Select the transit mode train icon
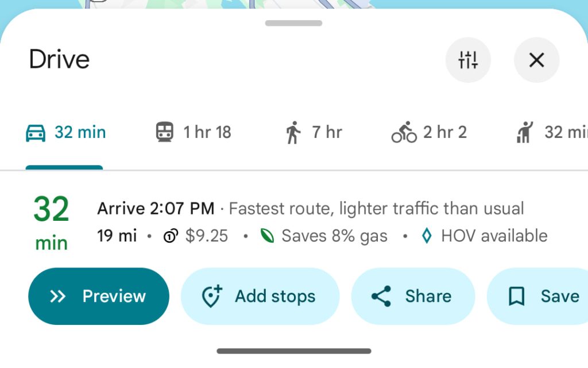This screenshot has width=588, height=368. tap(165, 132)
